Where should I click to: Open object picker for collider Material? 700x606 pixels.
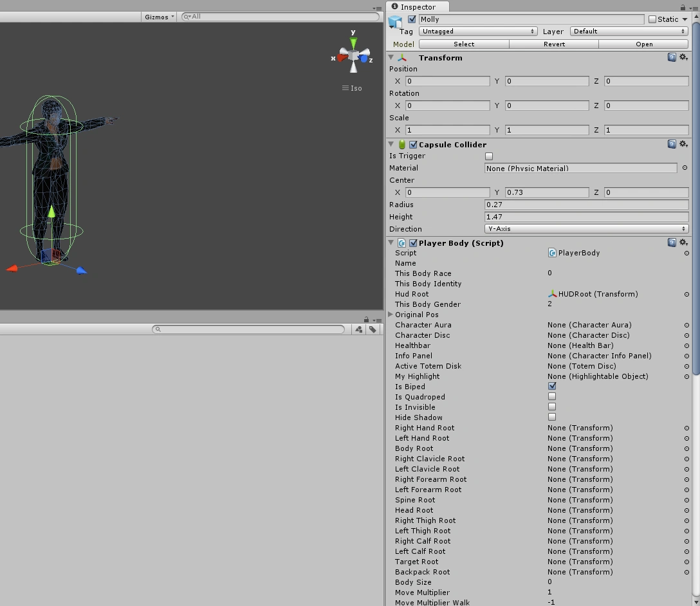(x=685, y=168)
